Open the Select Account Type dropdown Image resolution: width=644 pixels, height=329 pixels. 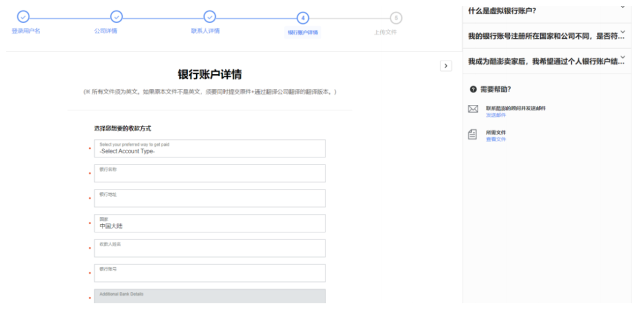point(209,148)
